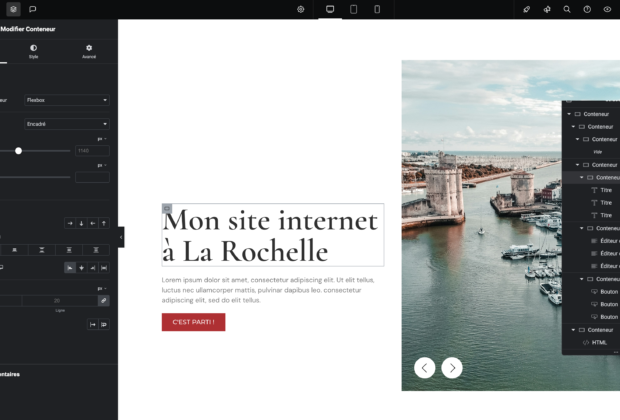Set direction to column reversed (up arrow)
The image size is (620, 420).
click(x=104, y=223)
